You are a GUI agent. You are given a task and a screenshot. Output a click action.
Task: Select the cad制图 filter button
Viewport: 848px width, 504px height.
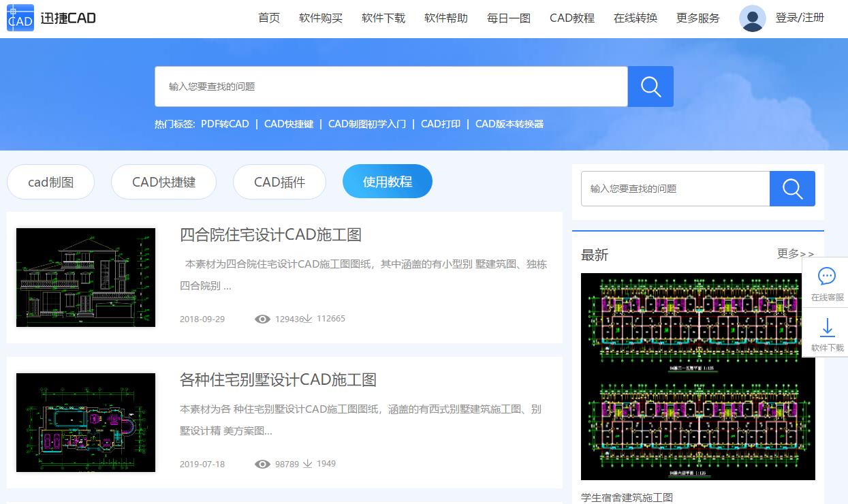(50, 181)
